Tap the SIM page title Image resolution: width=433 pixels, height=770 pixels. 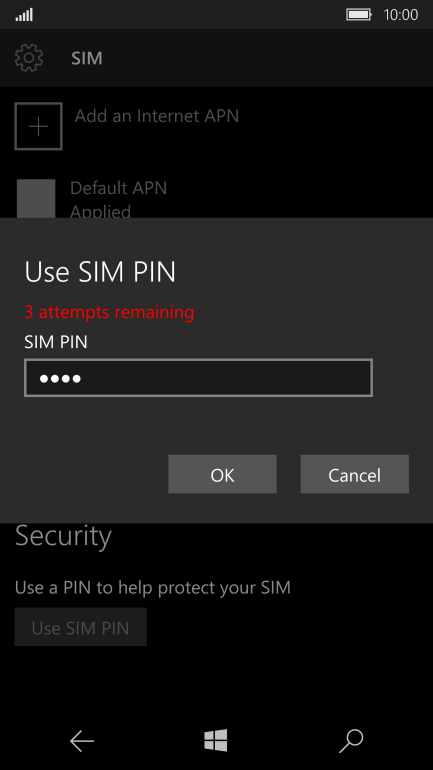pyautogui.click(x=87, y=58)
